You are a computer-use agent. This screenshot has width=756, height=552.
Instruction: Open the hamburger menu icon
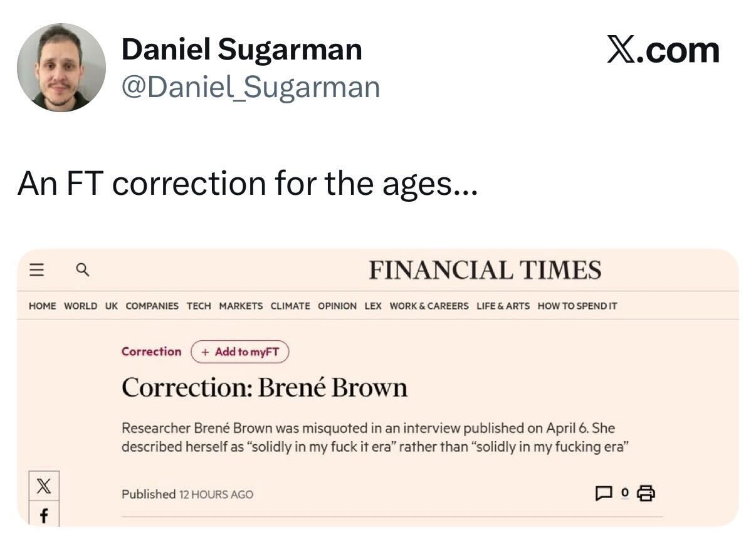38,269
